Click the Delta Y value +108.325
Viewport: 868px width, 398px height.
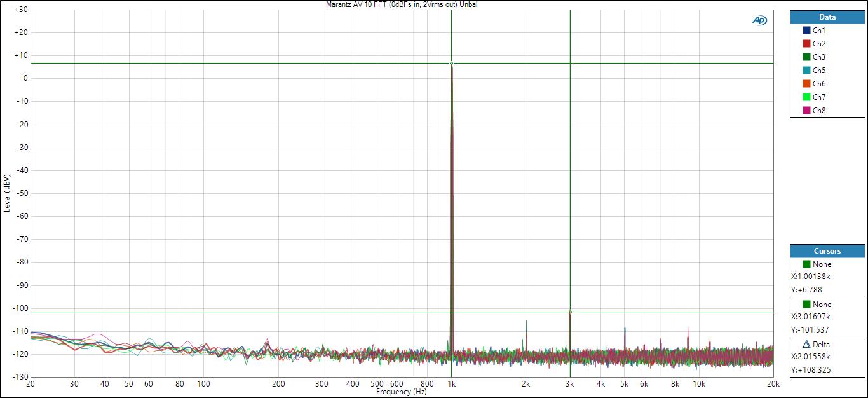(811, 370)
